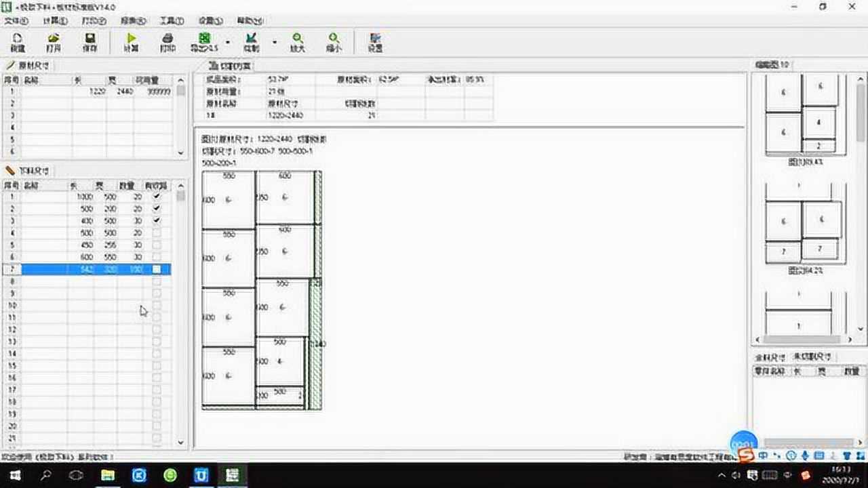Uncheck the grain checkbox in row 3

click(157, 221)
